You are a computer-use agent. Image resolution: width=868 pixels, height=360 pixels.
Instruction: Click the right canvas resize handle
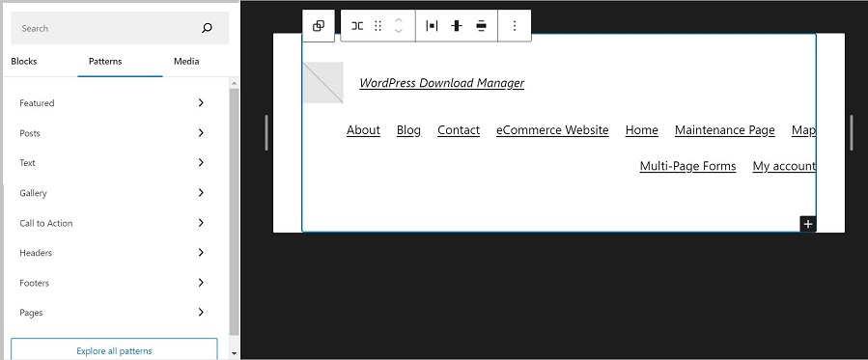coord(852,133)
